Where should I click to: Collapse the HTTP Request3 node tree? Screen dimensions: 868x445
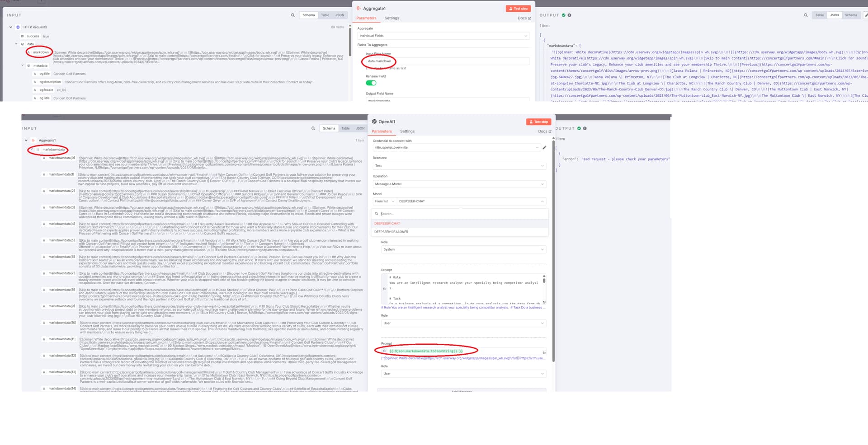(11, 27)
